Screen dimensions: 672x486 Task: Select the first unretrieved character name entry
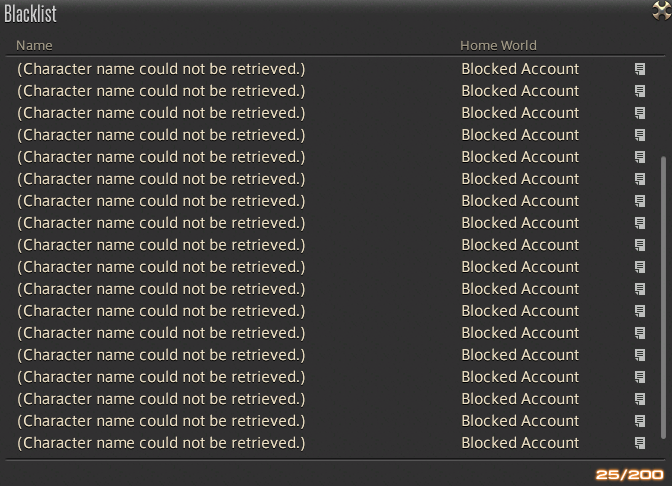[x=161, y=69]
